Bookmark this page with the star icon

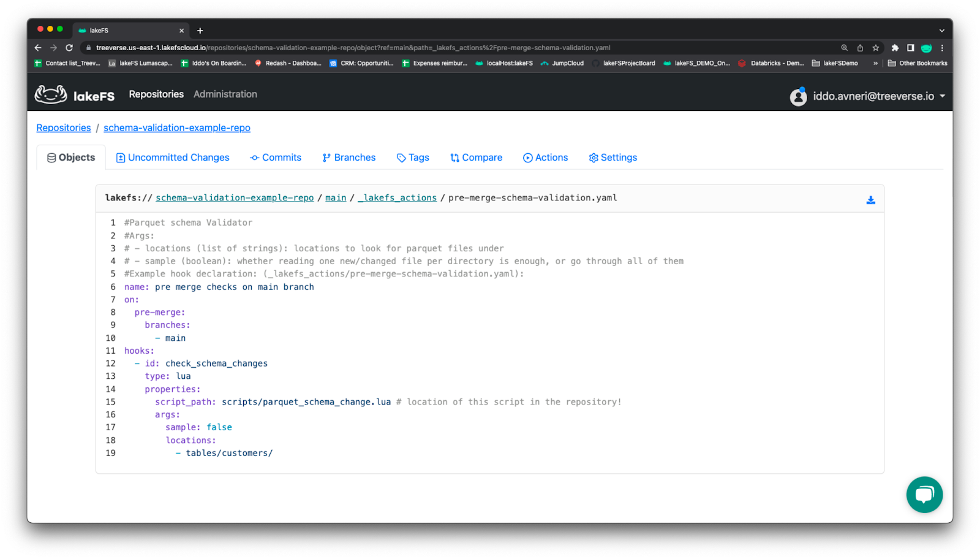(x=876, y=48)
